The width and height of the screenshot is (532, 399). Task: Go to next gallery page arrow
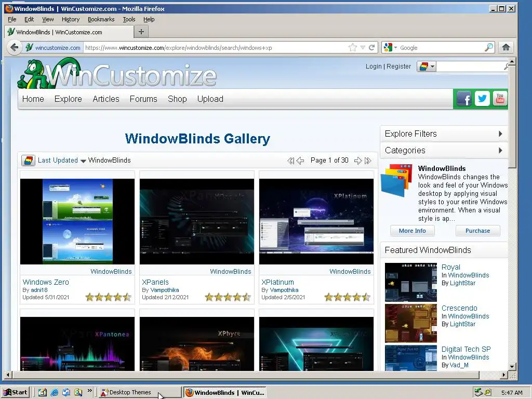coord(358,161)
